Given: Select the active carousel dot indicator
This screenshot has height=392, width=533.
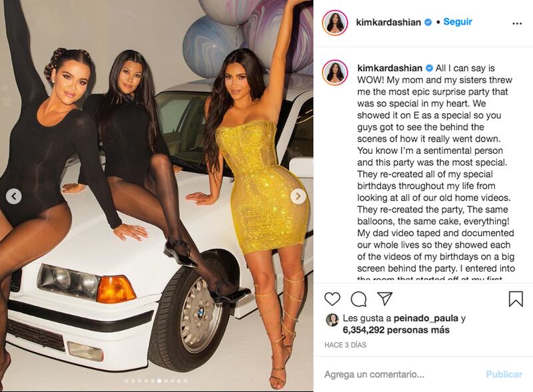Looking at the screenshot, I should (x=159, y=381).
